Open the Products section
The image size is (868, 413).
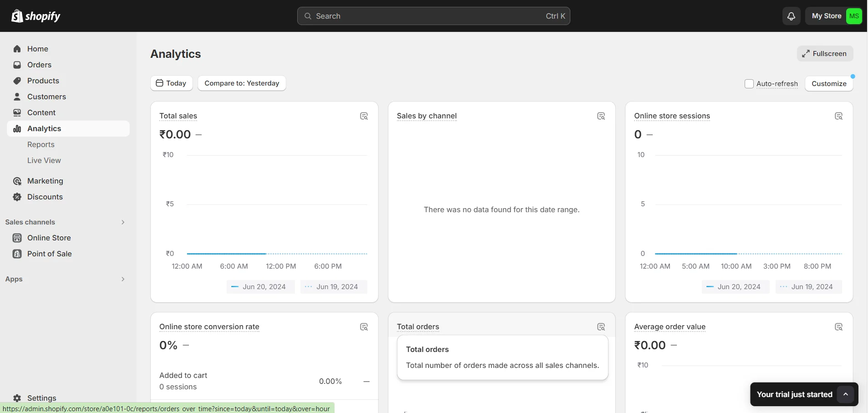click(43, 81)
